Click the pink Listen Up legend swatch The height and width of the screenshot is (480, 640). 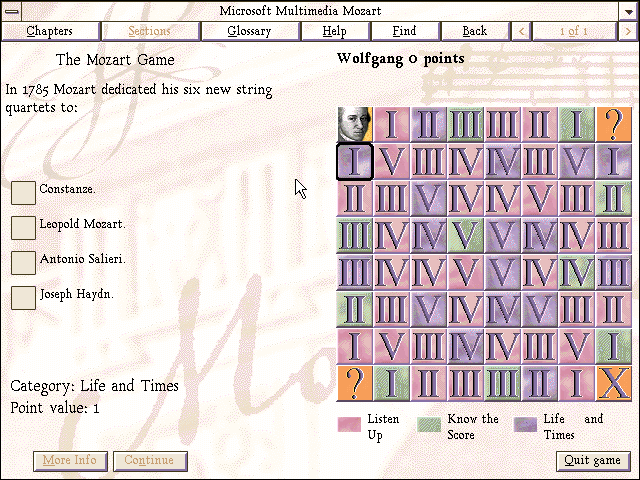click(x=349, y=424)
